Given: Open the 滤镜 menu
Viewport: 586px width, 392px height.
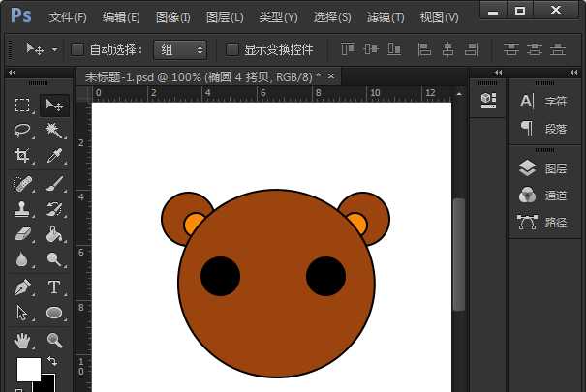Looking at the screenshot, I should [x=384, y=17].
